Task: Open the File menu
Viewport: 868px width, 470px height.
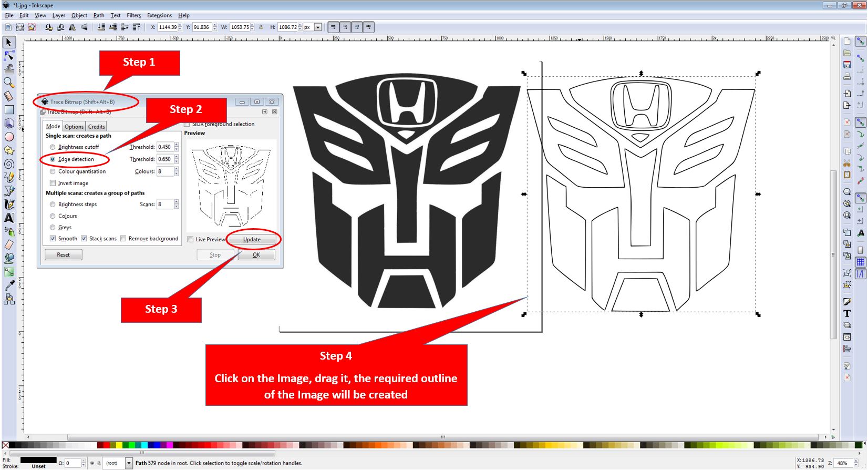Action: point(9,16)
